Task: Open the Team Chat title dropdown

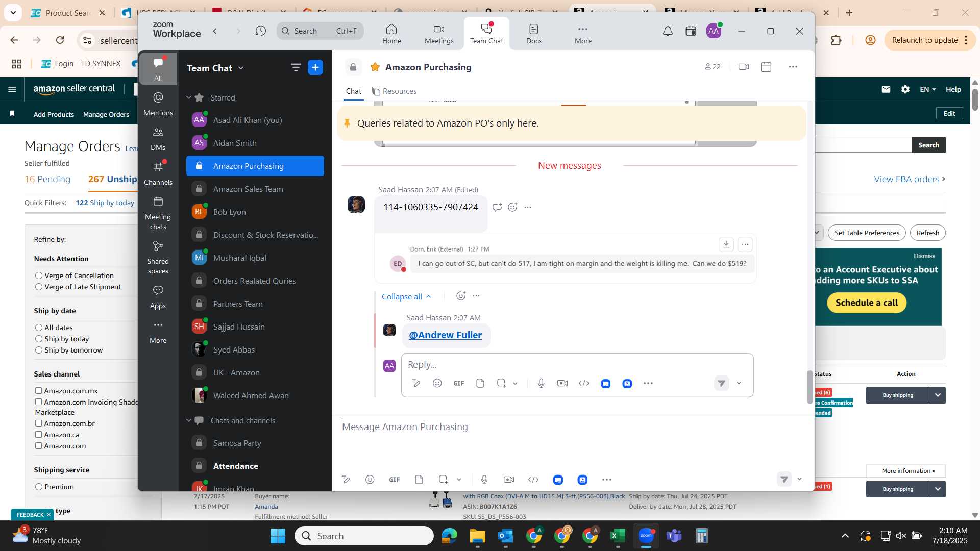Action: (241, 68)
